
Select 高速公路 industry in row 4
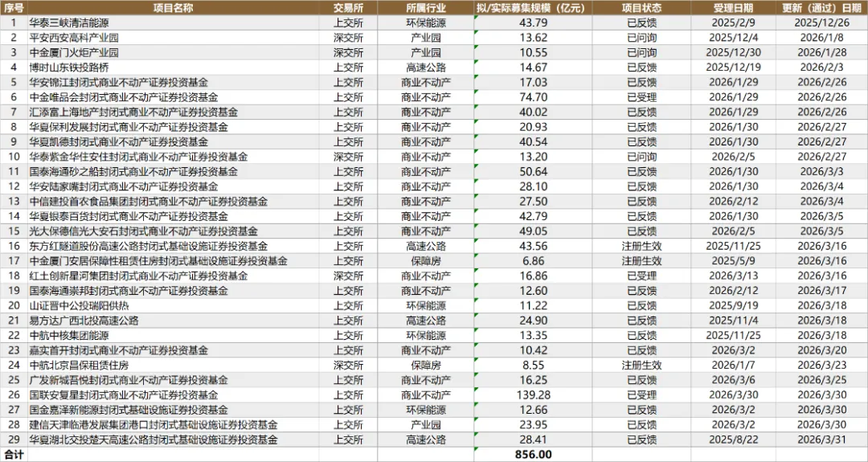point(426,67)
